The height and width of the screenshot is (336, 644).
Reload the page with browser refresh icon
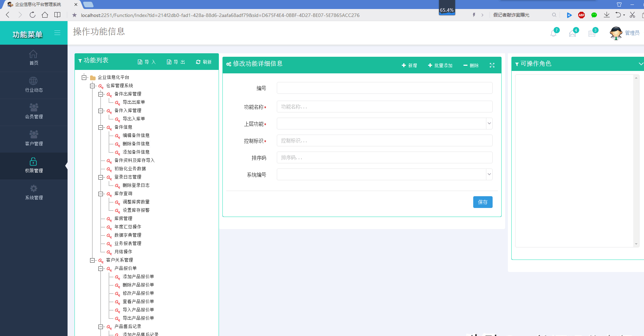[x=33, y=15]
